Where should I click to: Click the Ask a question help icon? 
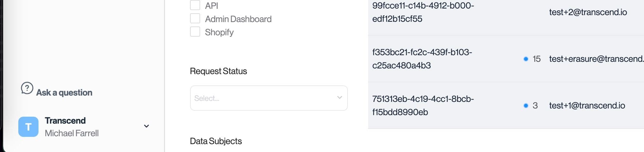[27, 88]
